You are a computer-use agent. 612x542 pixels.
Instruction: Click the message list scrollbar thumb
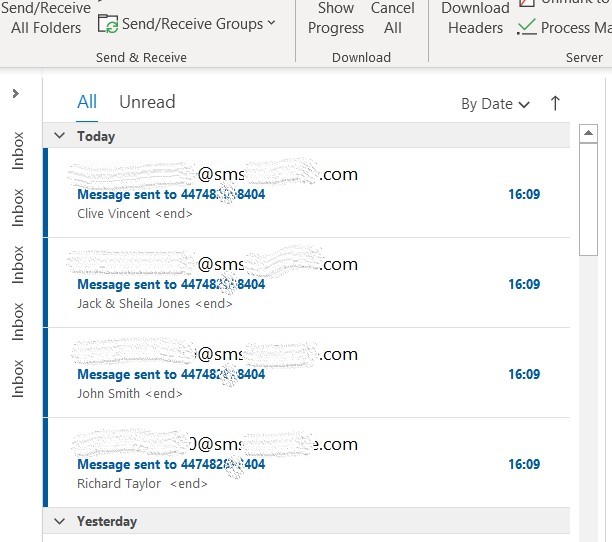point(588,199)
